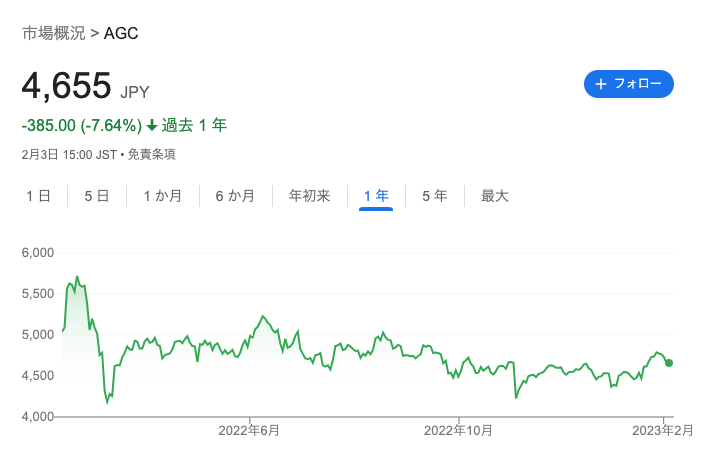
Task: Switch to the 6 か月 tab
Action: tap(235, 196)
